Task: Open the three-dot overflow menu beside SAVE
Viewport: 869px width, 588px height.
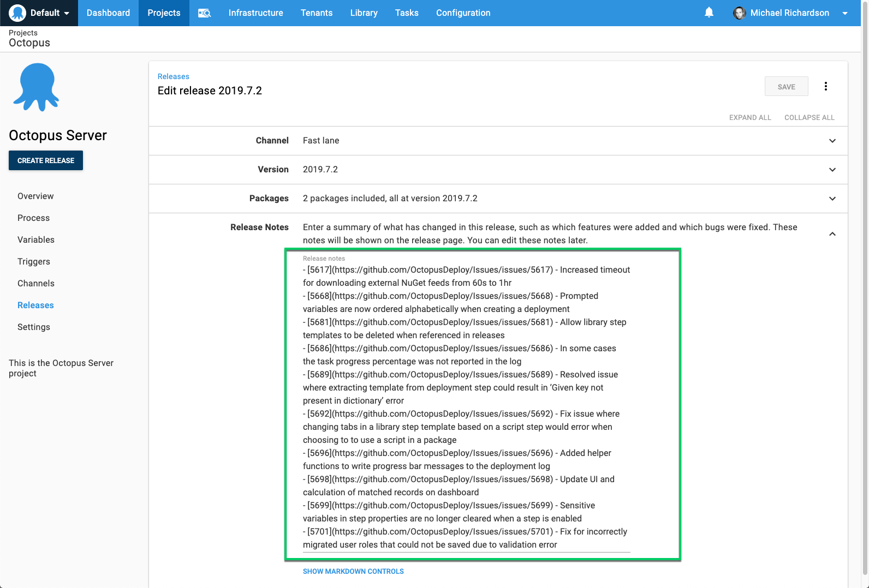Action: click(826, 86)
